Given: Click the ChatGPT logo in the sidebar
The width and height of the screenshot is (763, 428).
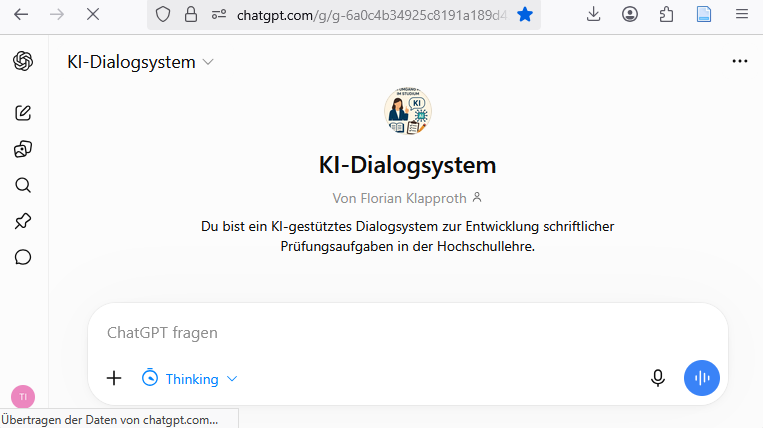Looking at the screenshot, I should [23, 61].
